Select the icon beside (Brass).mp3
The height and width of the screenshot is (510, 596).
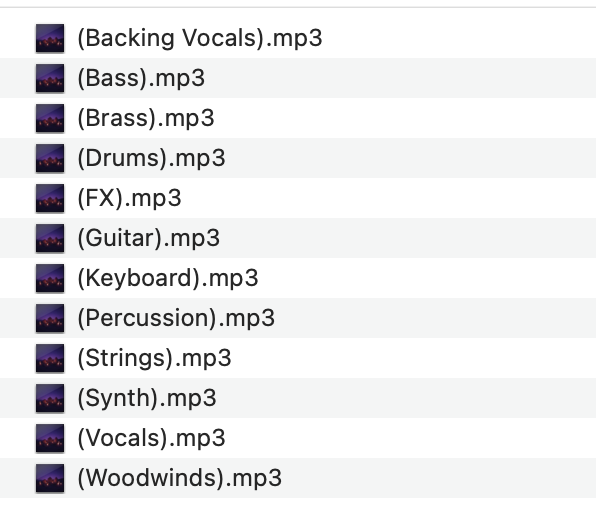click(50, 118)
